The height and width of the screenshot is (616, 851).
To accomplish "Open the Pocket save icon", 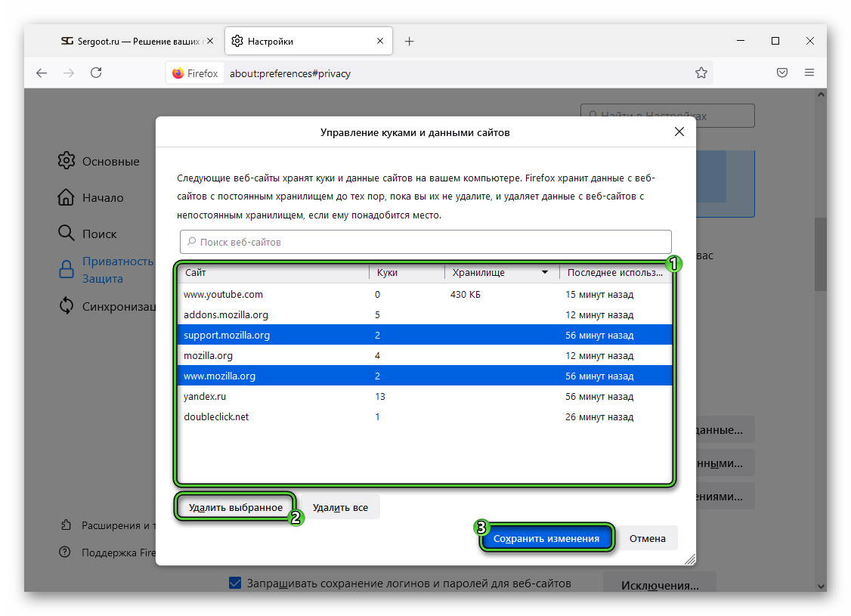I will tap(782, 73).
